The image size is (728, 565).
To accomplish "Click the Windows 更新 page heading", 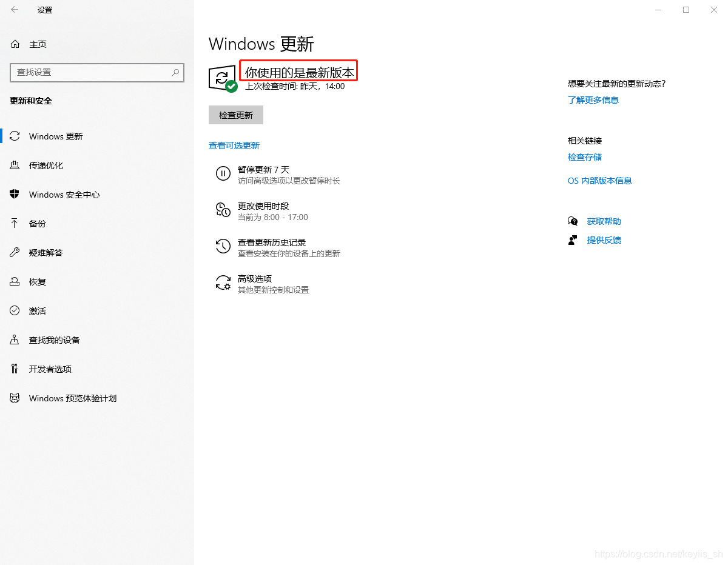I will pos(261,44).
